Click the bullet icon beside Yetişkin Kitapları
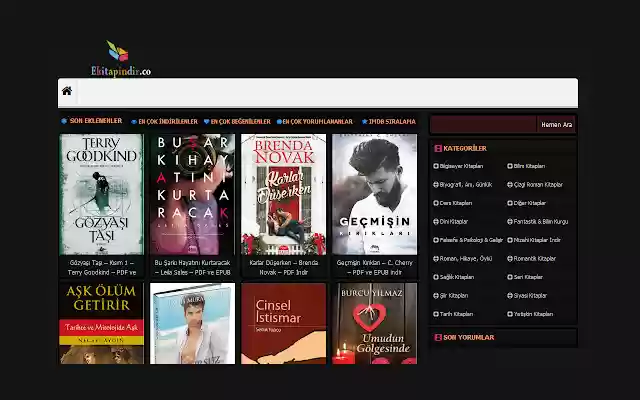Image resolution: width=640 pixels, height=400 pixels. (510, 314)
